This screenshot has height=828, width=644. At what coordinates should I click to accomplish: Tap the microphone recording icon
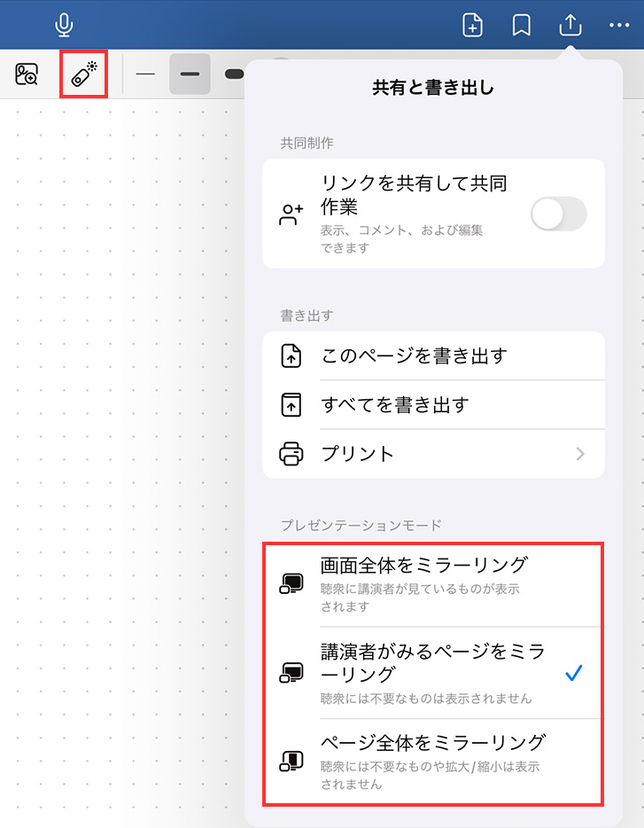coord(64,26)
